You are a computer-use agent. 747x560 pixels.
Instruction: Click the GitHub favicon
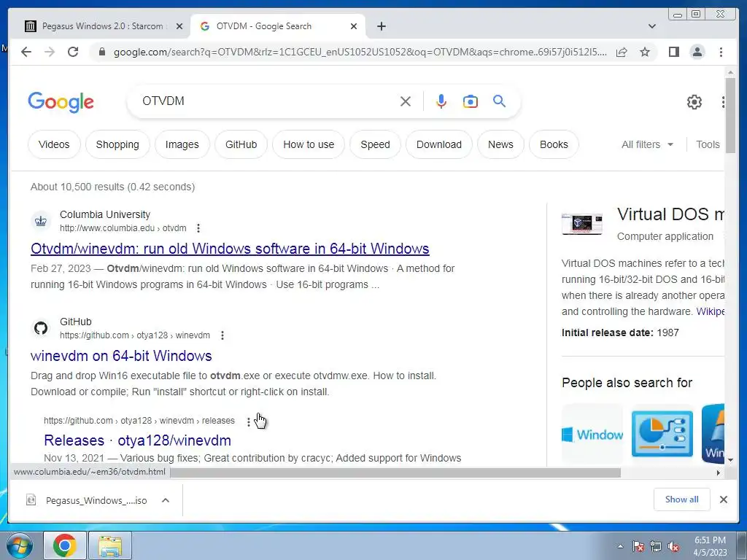(x=41, y=328)
